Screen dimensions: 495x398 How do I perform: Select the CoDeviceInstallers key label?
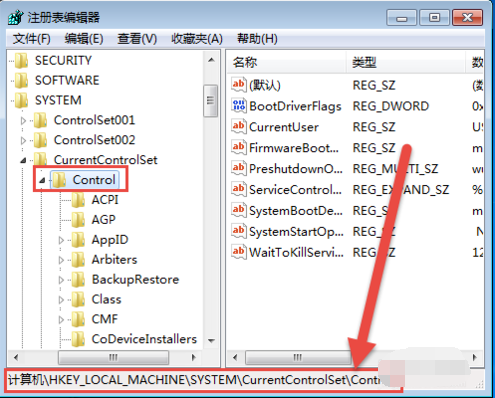click(144, 339)
